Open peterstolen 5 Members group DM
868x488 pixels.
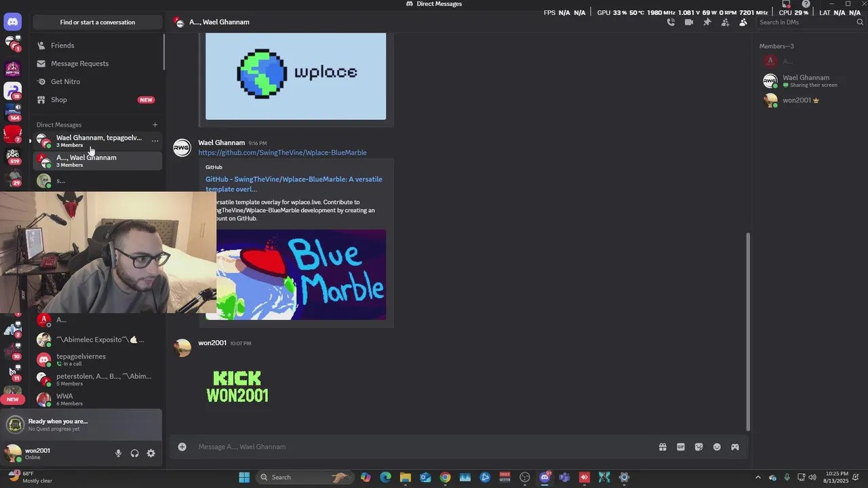tap(97, 380)
